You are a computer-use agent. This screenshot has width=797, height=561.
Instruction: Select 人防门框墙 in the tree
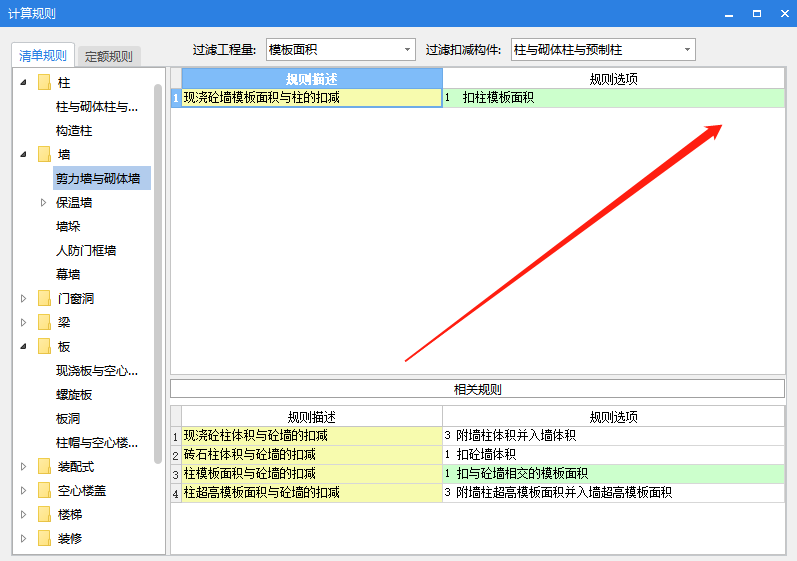coord(86,251)
